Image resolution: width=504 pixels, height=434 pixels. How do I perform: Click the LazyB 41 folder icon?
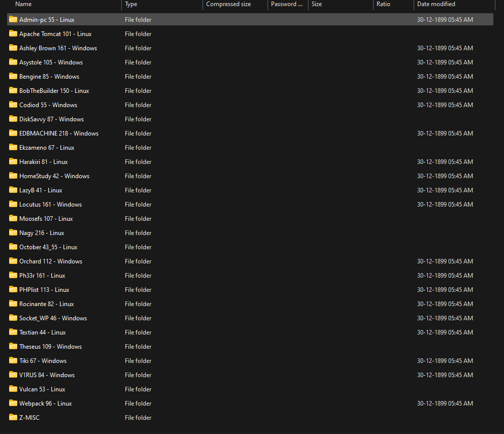pos(13,190)
